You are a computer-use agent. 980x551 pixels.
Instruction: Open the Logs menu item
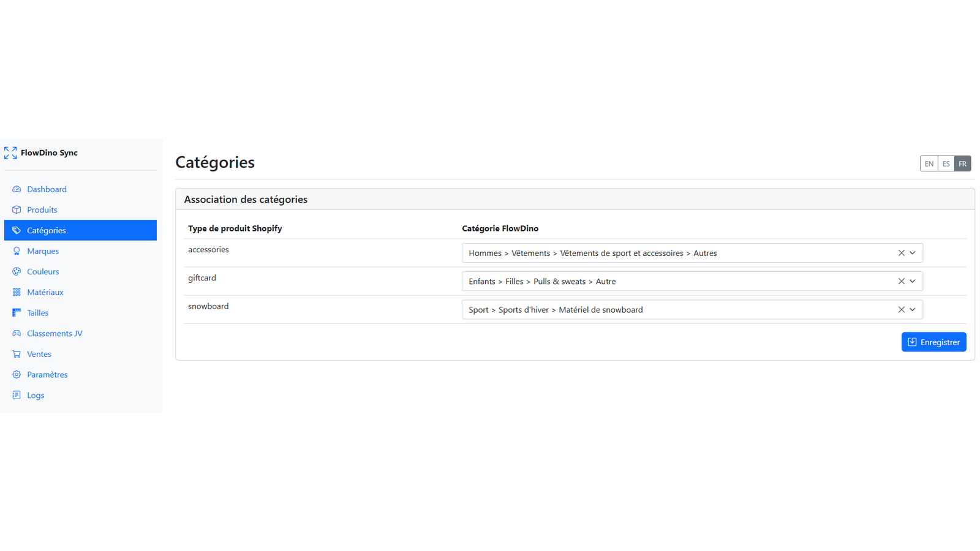(x=36, y=395)
